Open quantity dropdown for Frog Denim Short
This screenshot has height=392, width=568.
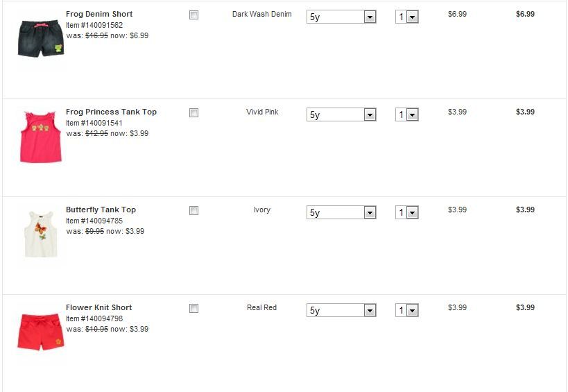[x=407, y=17]
